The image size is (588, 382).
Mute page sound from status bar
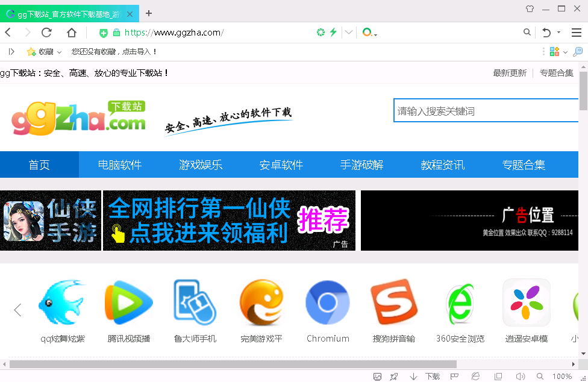click(x=521, y=377)
